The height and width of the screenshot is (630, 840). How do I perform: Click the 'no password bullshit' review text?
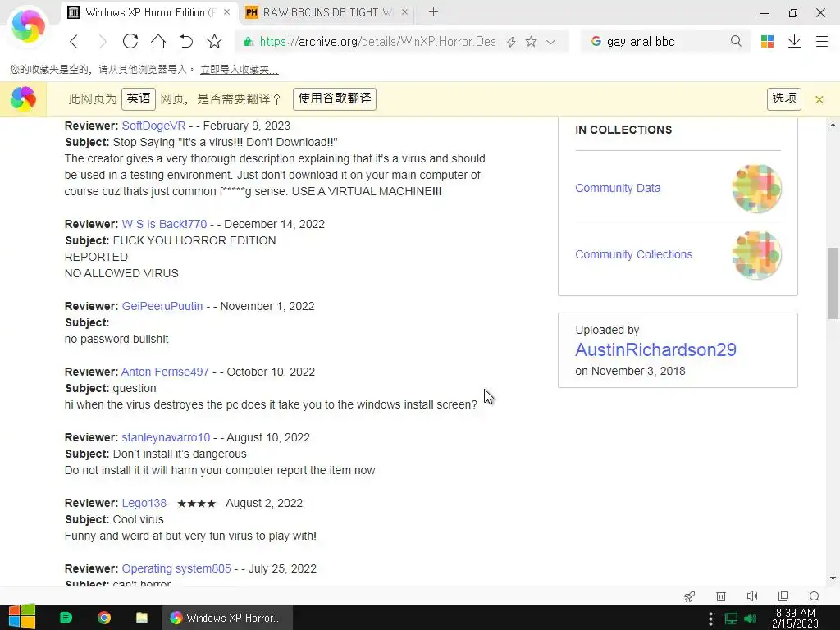pyautogui.click(x=116, y=339)
